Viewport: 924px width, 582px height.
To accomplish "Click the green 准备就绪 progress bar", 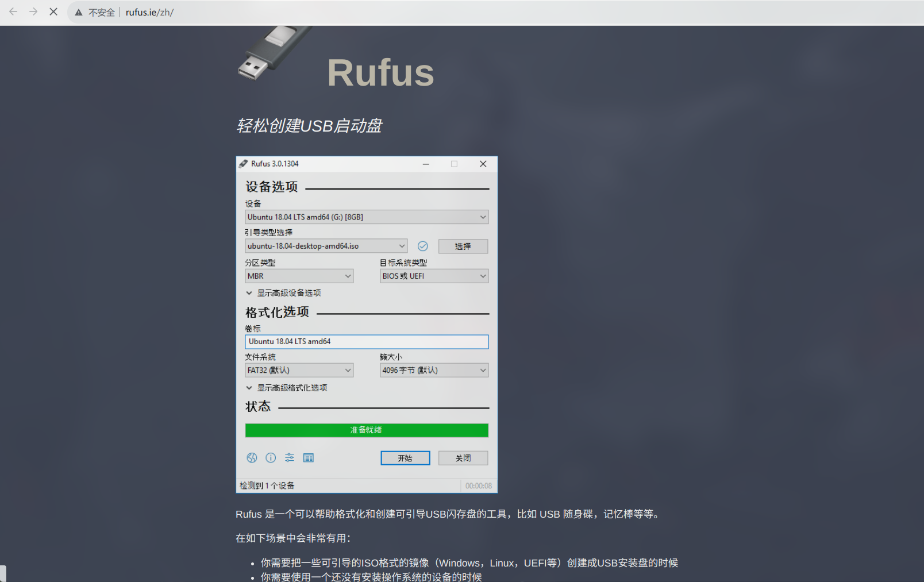I will 367,430.
